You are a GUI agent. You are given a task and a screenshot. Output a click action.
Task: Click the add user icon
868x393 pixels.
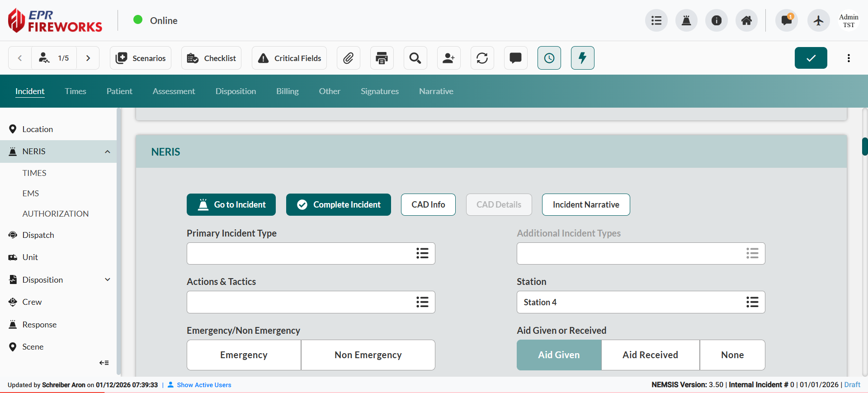[x=448, y=58]
